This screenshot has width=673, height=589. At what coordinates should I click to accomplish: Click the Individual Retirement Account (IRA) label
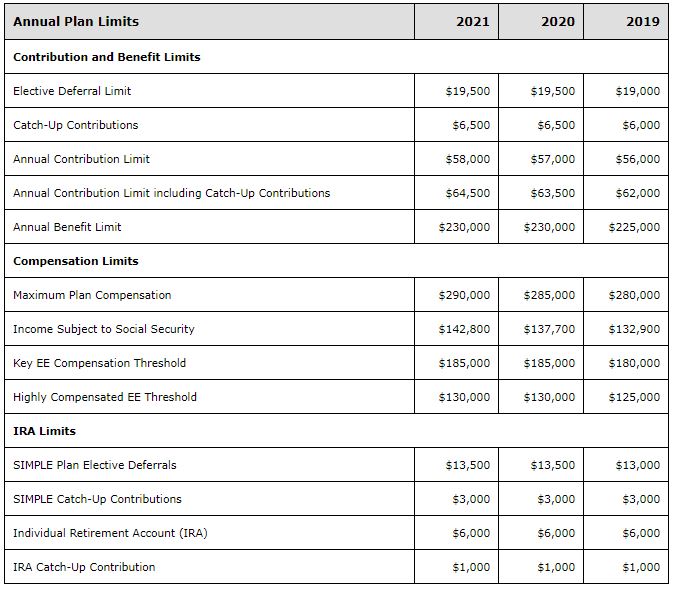[x=110, y=533]
